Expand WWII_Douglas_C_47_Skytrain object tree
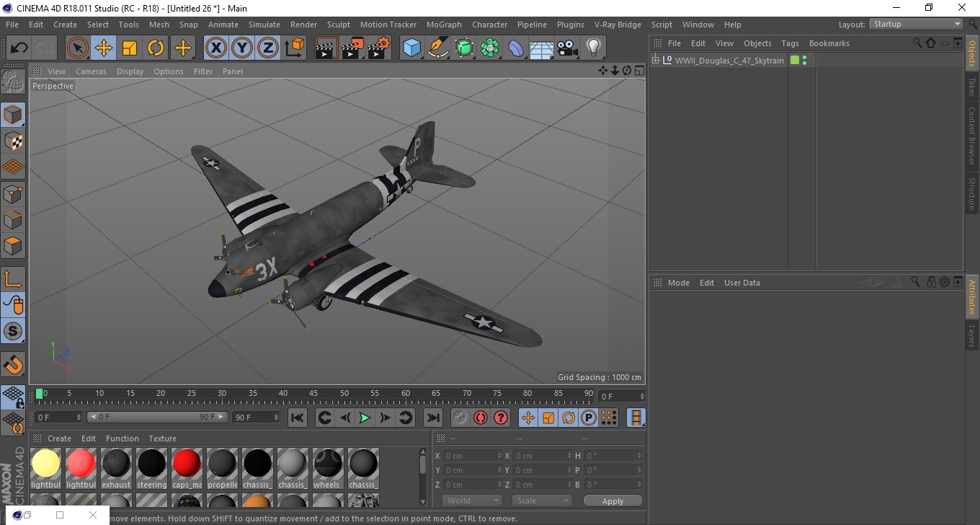980x525 pixels. tap(656, 61)
